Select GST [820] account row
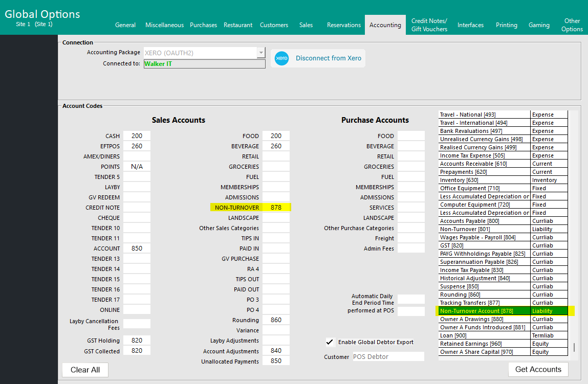This screenshot has height=384, width=588. click(x=484, y=245)
